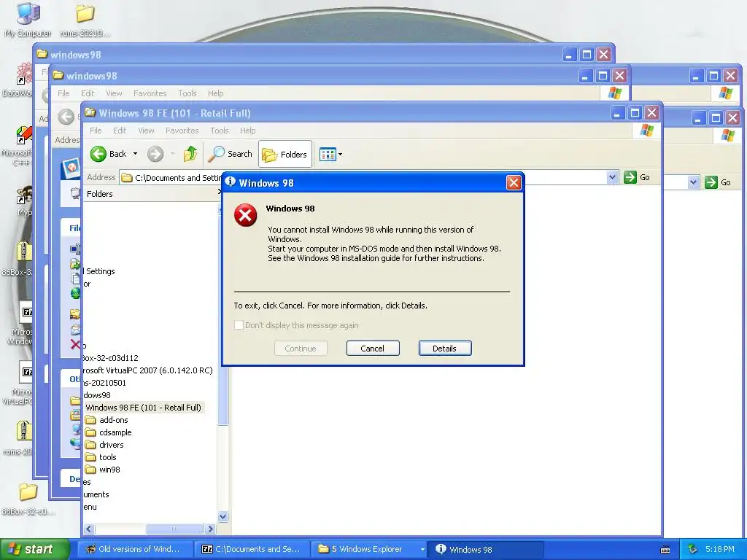Image resolution: width=747 pixels, height=560 pixels.
Task: Open the File menu in the front window
Action: coord(96,131)
